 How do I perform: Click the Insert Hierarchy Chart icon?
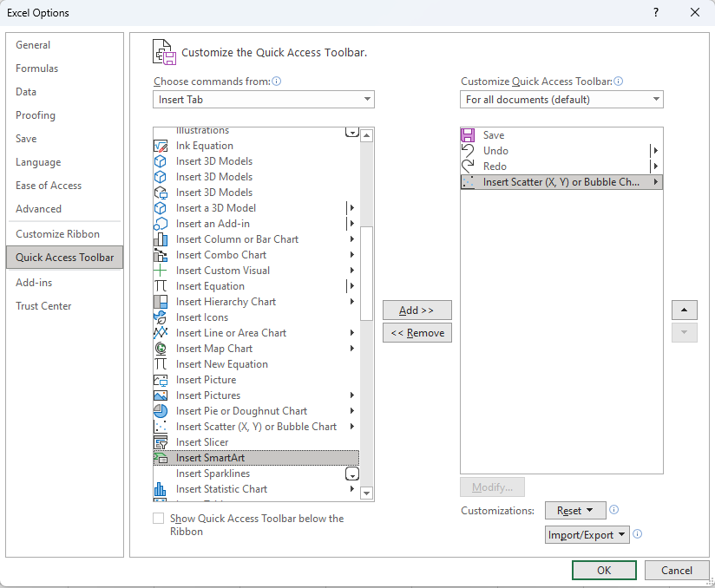pos(161,302)
